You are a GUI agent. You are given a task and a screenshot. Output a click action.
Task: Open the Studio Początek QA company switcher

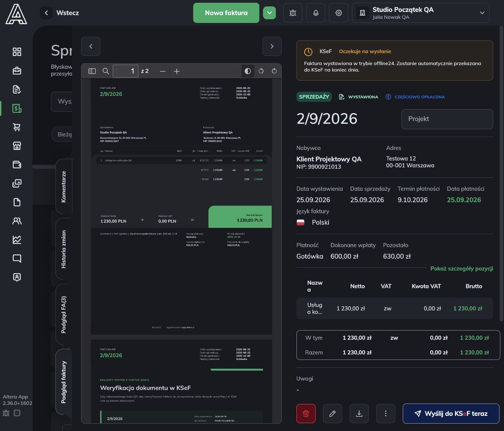(x=421, y=13)
